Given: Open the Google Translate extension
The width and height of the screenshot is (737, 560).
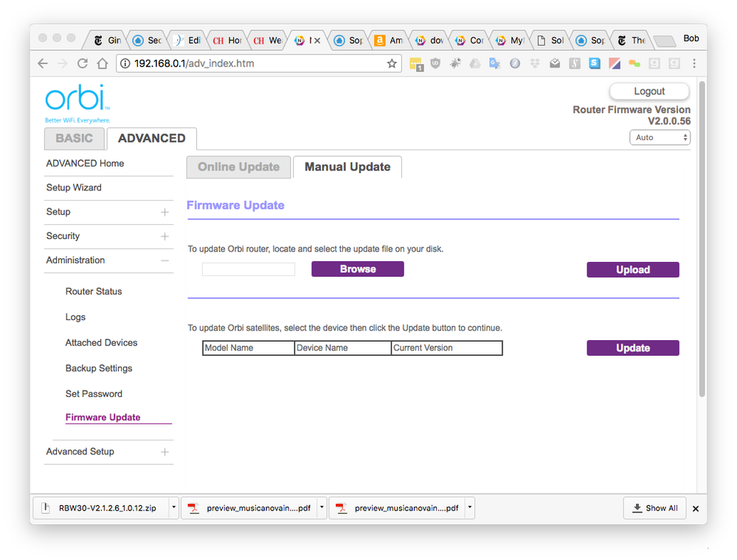Looking at the screenshot, I should point(494,63).
